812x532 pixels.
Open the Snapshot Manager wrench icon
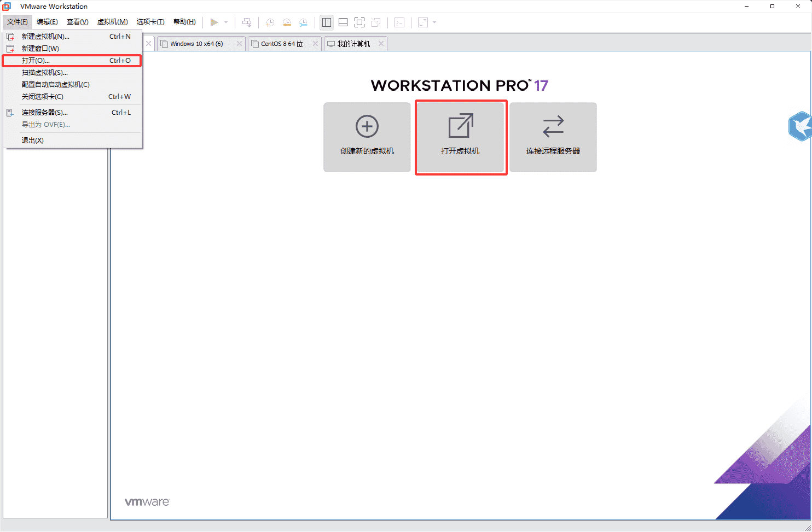[303, 22]
